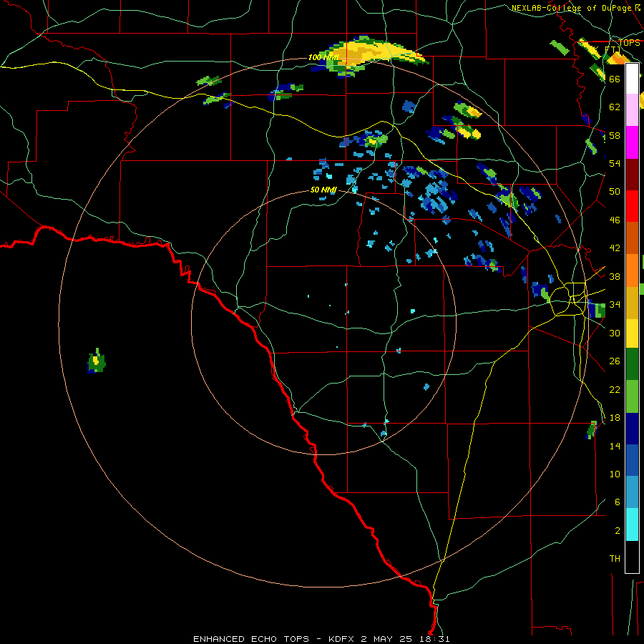The image size is (644, 644).
Task: Click the "66" legend value
Action: [x=615, y=79]
